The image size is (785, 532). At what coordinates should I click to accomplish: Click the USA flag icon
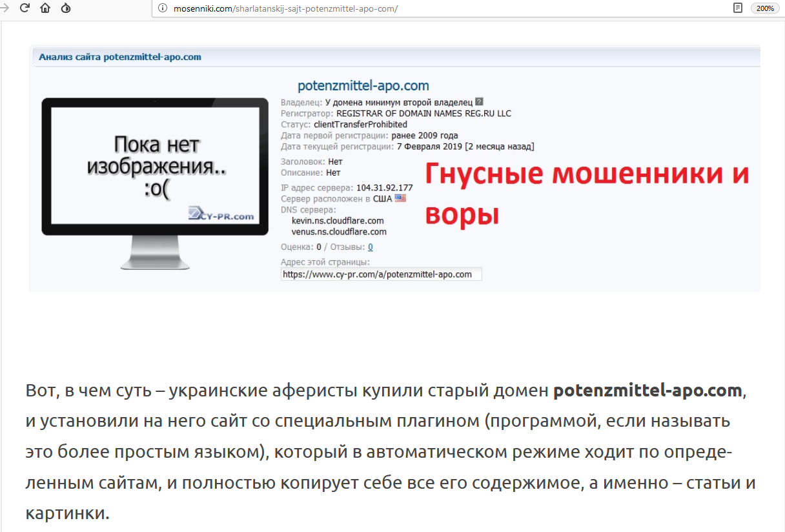coord(400,198)
